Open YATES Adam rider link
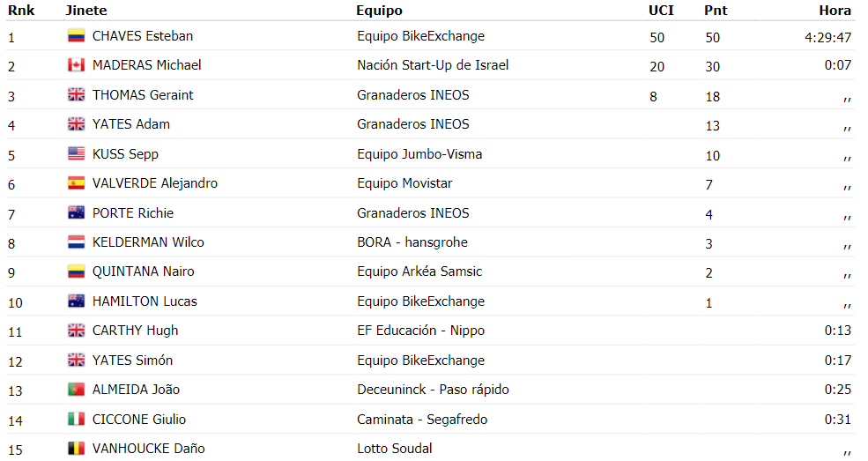 [130, 124]
